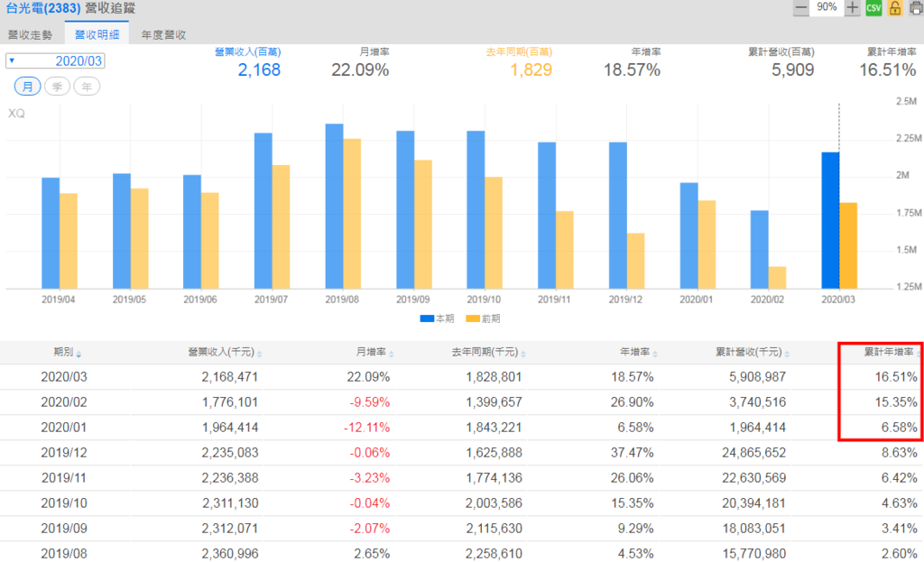
Task: Click the 90% zoom level field
Action: (x=827, y=7)
